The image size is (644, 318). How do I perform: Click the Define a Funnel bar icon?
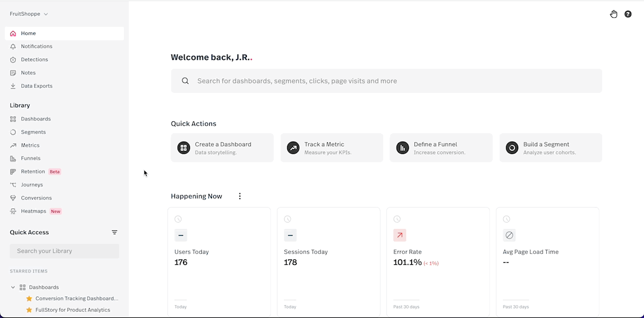402,148
